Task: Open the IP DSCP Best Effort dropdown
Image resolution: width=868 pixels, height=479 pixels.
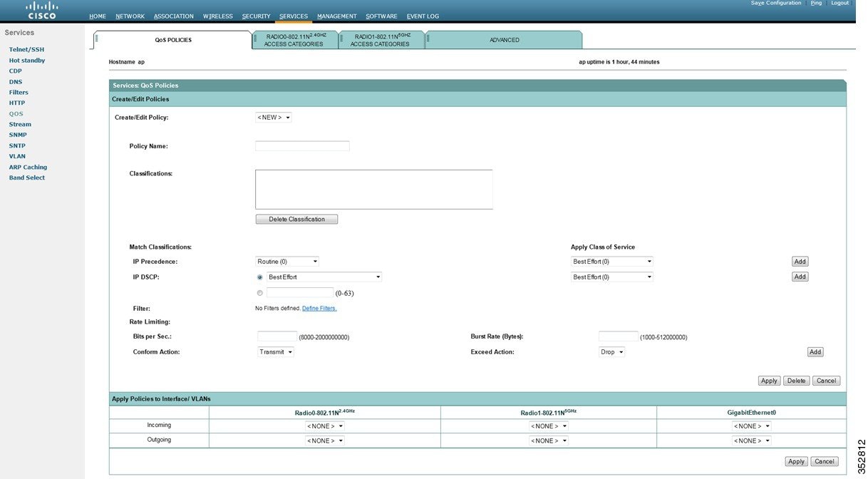Action: tap(324, 277)
